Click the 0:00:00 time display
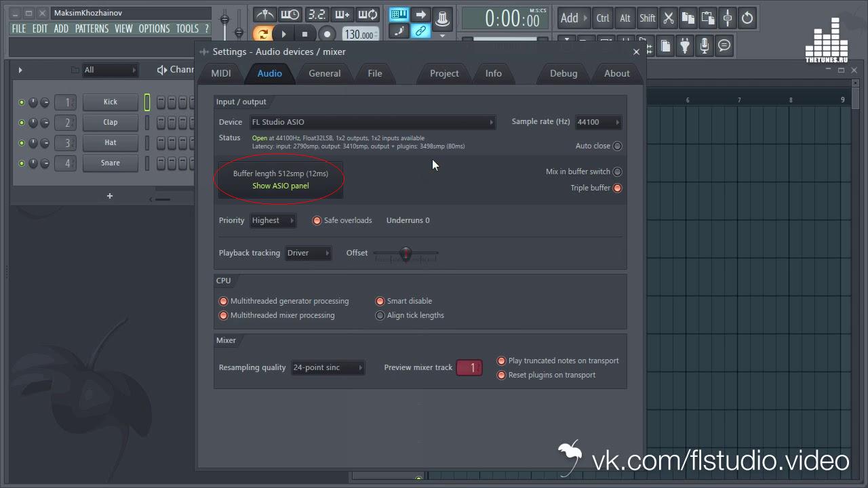 point(505,18)
